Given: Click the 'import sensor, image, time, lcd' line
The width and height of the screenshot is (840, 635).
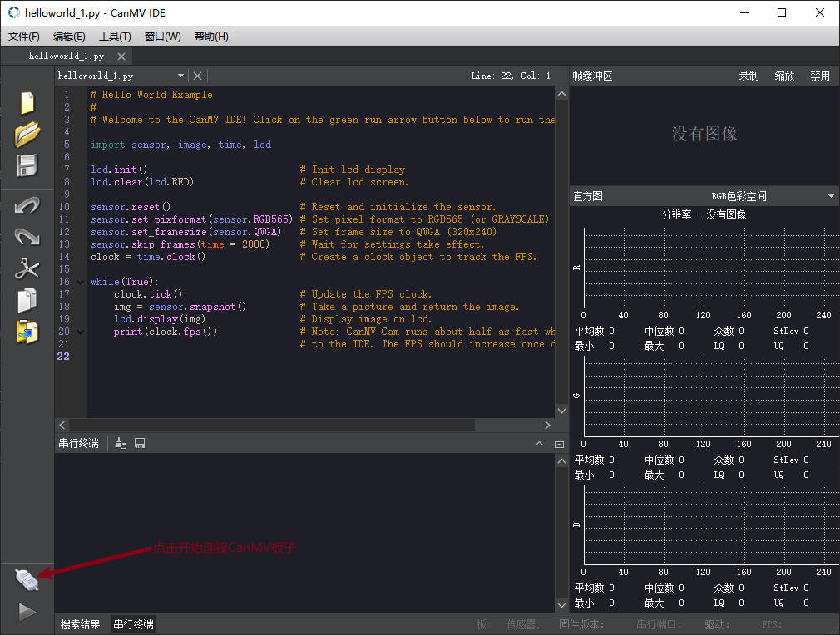Looking at the screenshot, I should [180, 145].
